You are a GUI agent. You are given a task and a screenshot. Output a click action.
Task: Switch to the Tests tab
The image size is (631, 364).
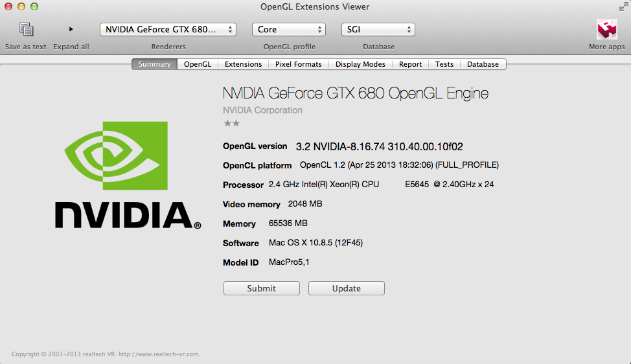(x=444, y=64)
